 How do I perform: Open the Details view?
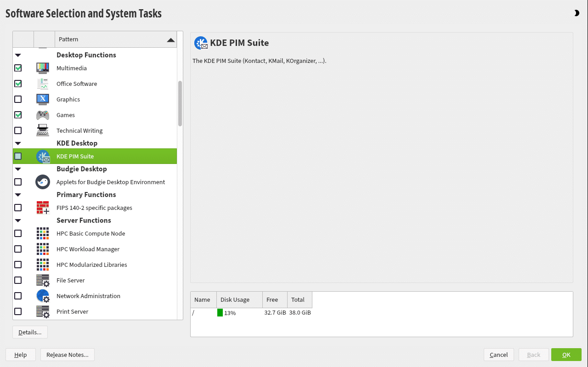[30, 332]
